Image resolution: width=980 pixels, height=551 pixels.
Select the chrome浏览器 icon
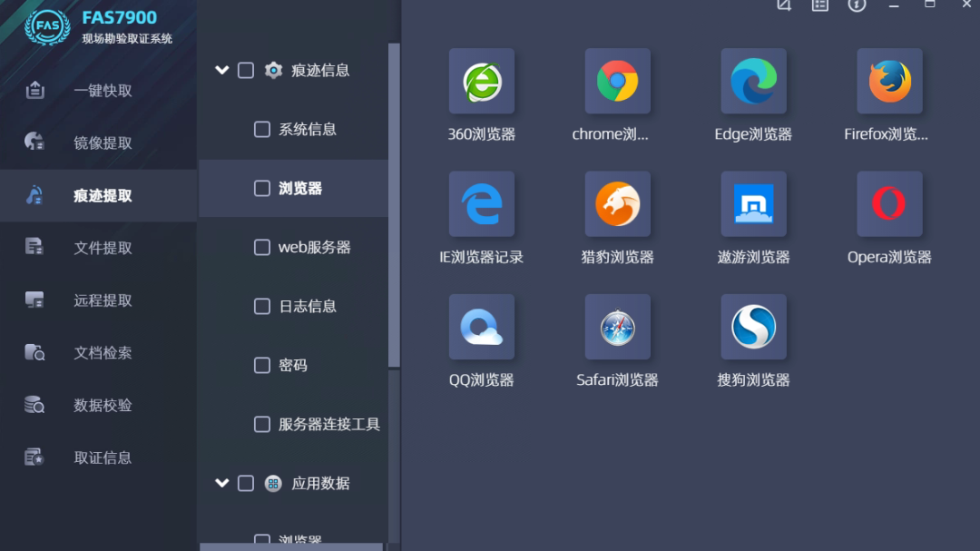(x=617, y=82)
